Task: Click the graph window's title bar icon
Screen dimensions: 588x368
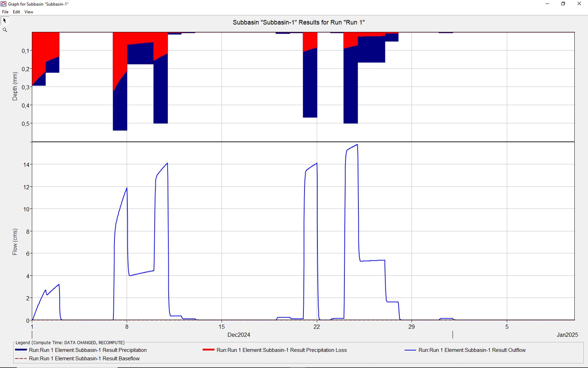Action: click(x=3, y=4)
